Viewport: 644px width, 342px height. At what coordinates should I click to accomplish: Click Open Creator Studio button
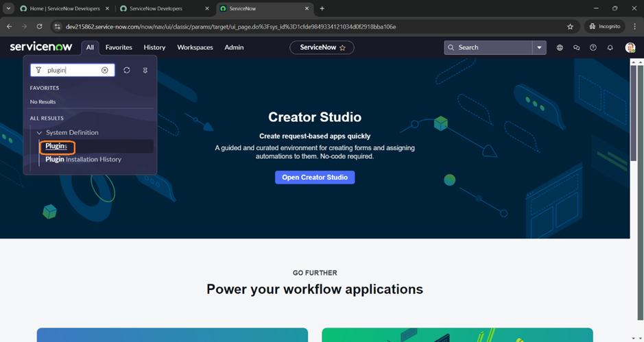315,178
